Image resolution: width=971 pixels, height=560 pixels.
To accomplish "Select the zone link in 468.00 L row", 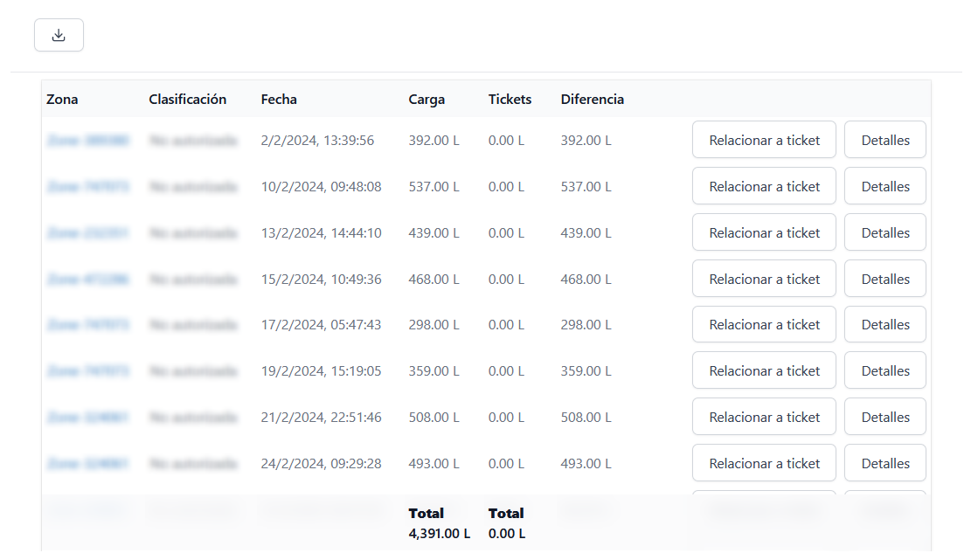I will pyautogui.click(x=87, y=279).
